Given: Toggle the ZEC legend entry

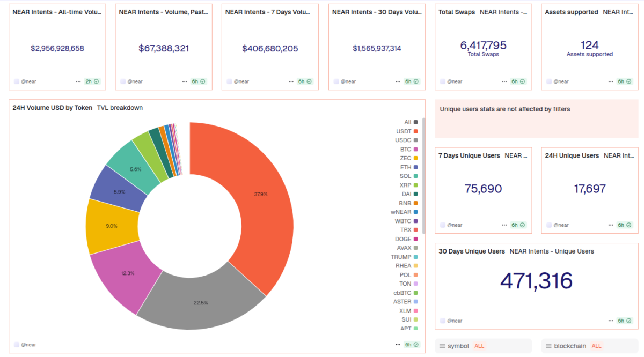Looking at the screenshot, I should (x=411, y=158).
